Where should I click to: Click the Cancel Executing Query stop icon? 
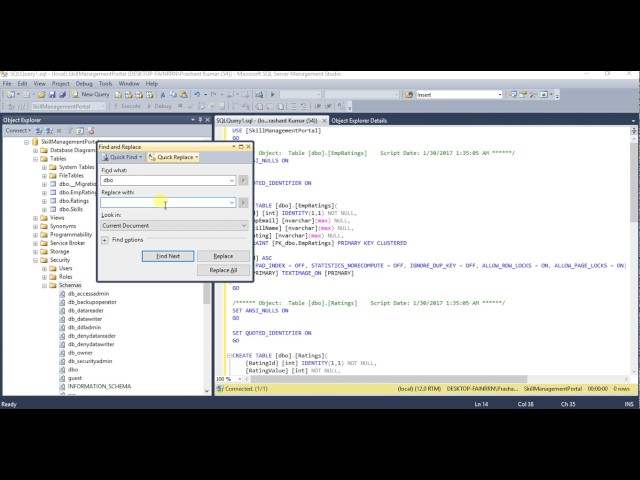pos(180,106)
